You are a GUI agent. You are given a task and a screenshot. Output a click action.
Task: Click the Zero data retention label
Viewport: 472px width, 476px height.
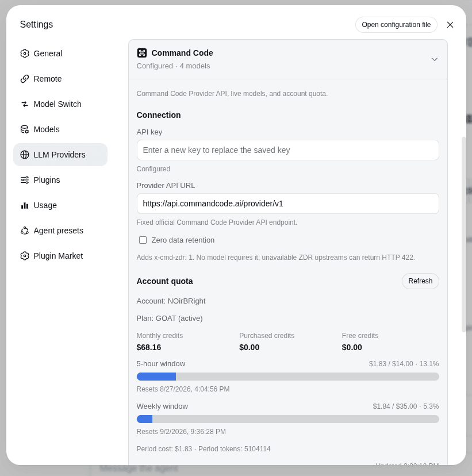tap(183, 240)
